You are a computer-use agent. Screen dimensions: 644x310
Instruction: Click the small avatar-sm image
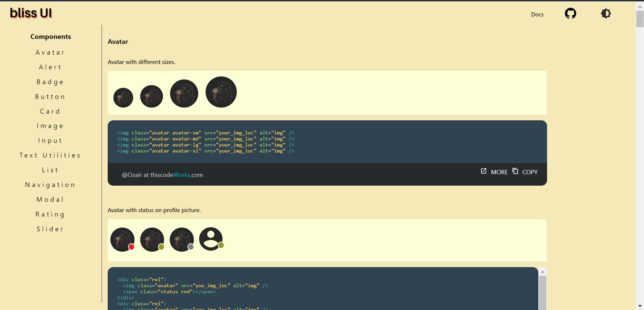click(123, 98)
